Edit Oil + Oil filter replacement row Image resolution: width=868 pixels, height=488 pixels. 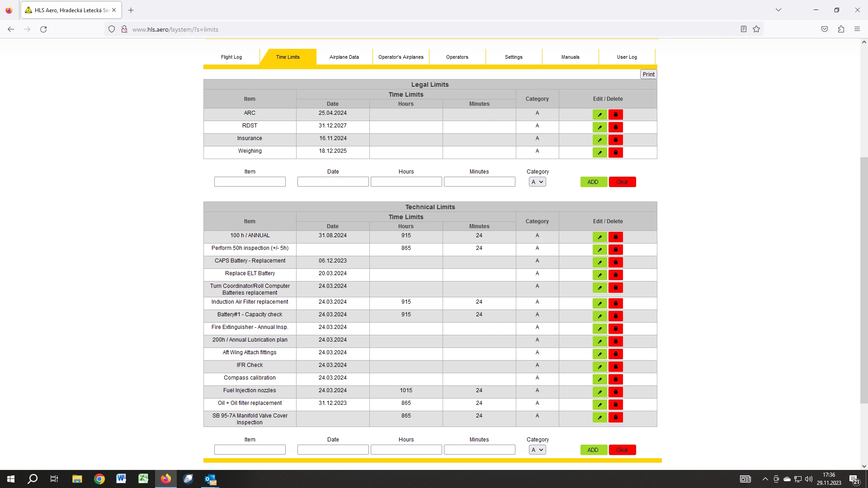point(599,405)
